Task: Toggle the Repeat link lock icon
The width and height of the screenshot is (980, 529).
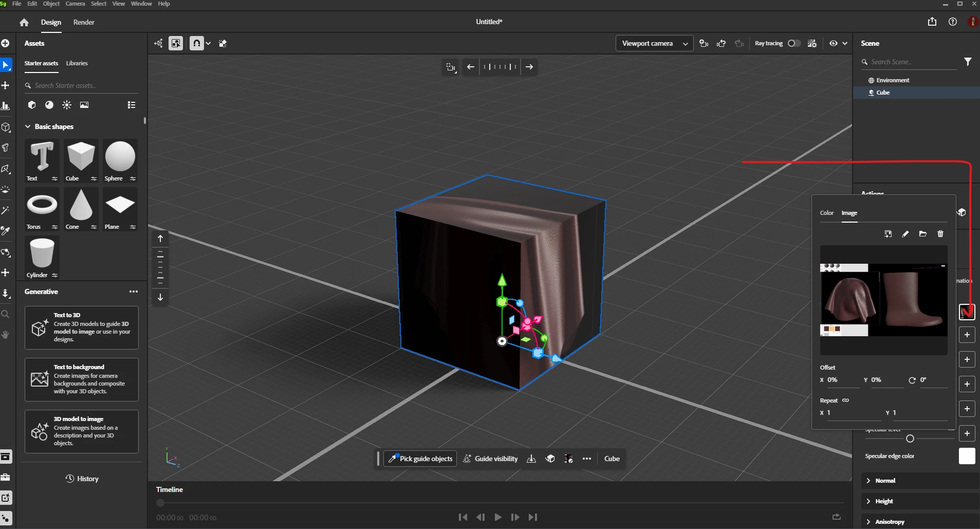Action: pyautogui.click(x=845, y=400)
